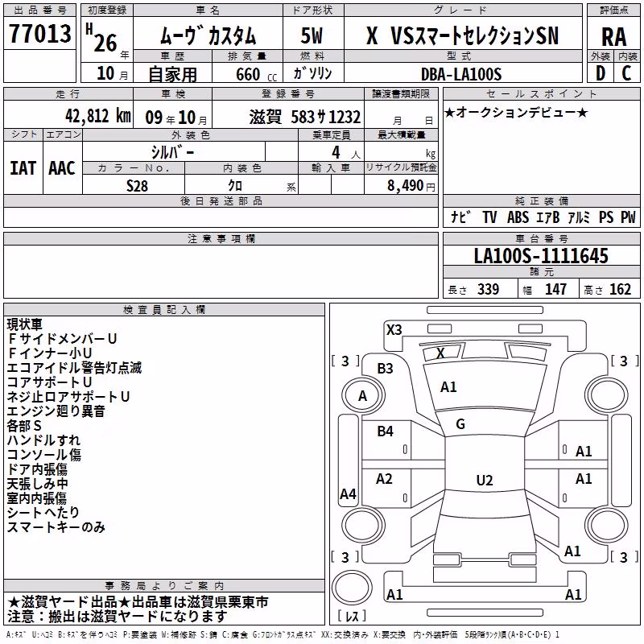Click seating capacity 4 人
644x644 pixels.
point(346,153)
